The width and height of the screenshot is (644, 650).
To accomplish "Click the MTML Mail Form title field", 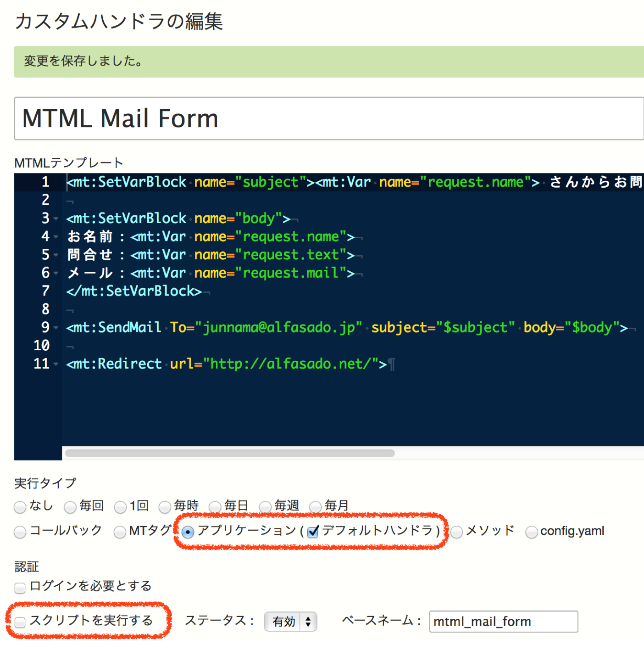I will (328, 118).
